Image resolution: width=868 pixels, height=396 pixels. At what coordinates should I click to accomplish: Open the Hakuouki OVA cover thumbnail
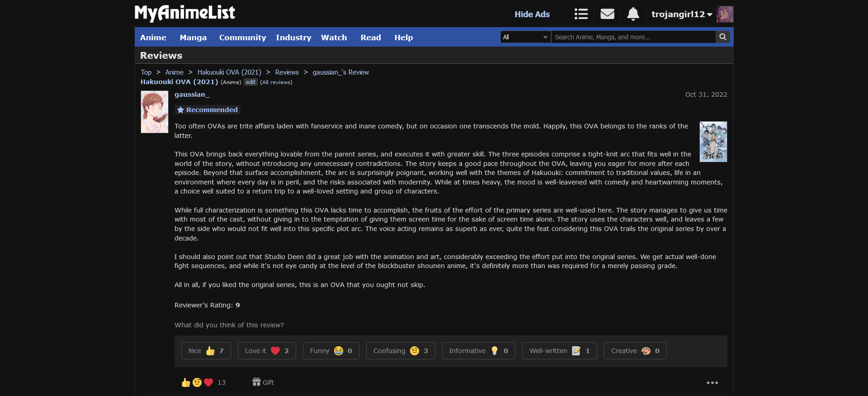713,141
